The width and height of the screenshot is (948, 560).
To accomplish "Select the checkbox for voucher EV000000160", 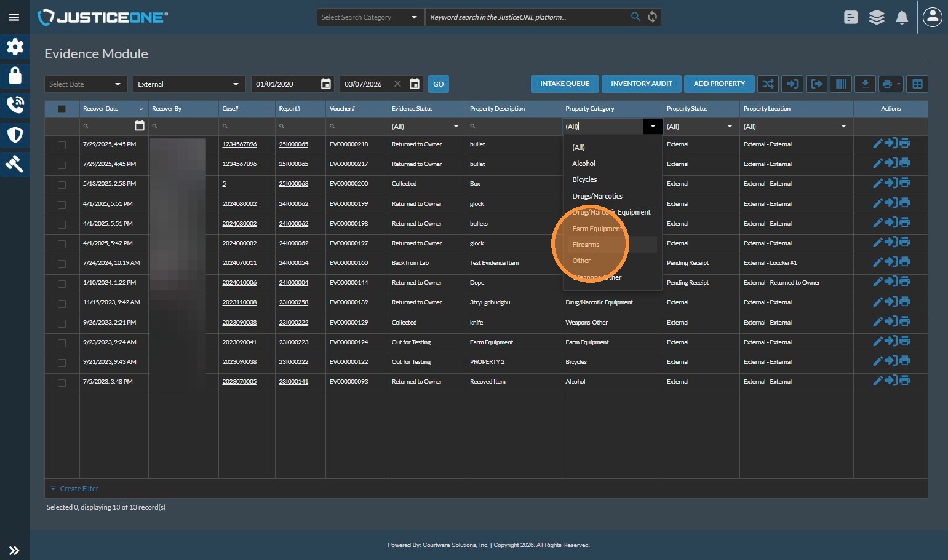I will [x=62, y=264].
